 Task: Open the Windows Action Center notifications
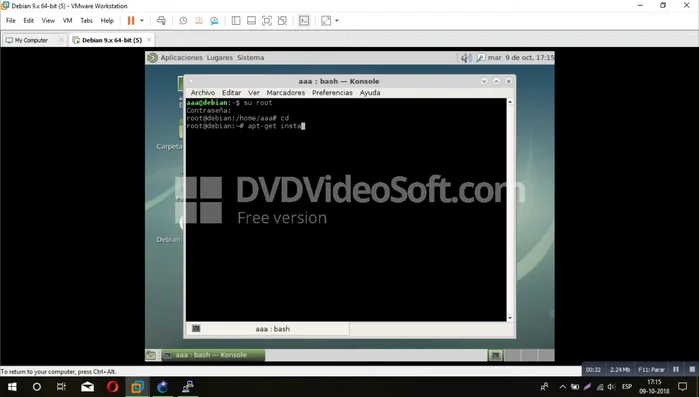coord(683,386)
